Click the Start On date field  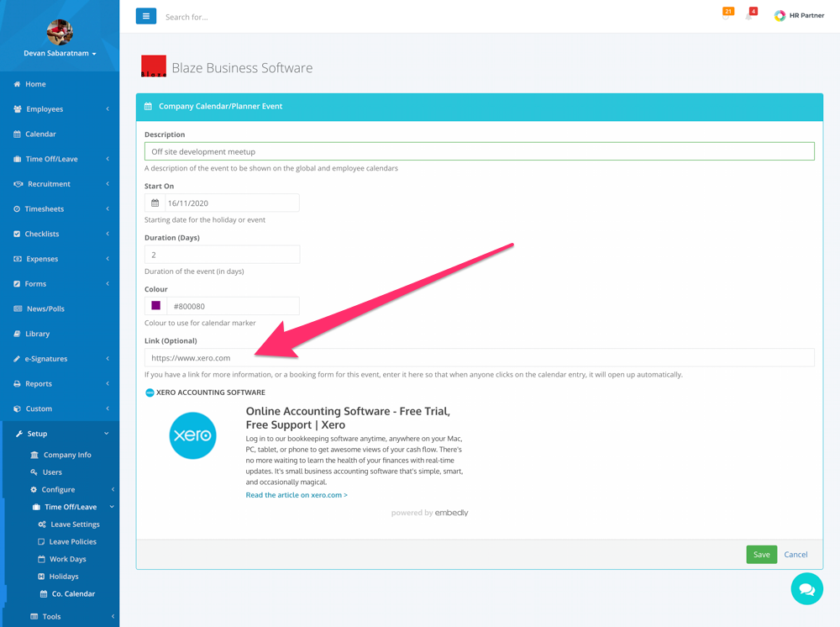coord(232,203)
